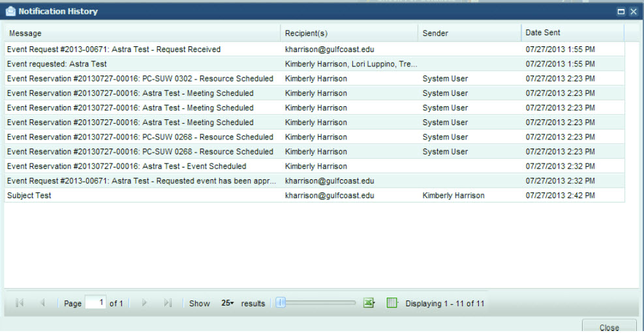This screenshot has height=333, width=644.
Task: Click date '07/27/2013 2:42 PM'
Action: (x=560, y=195)
